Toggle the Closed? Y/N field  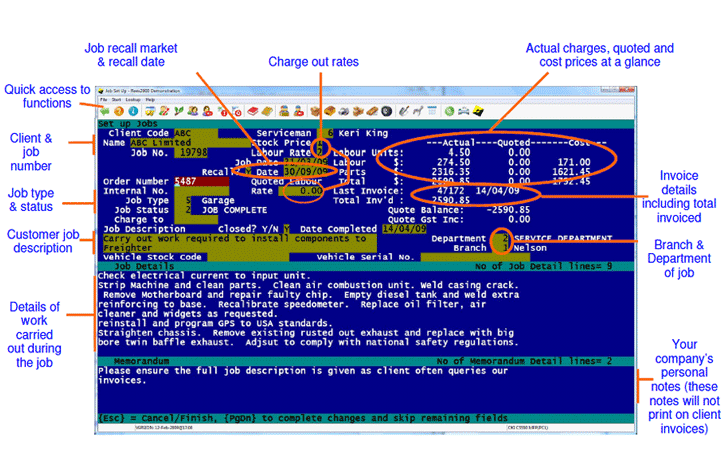tap(285, 228)
